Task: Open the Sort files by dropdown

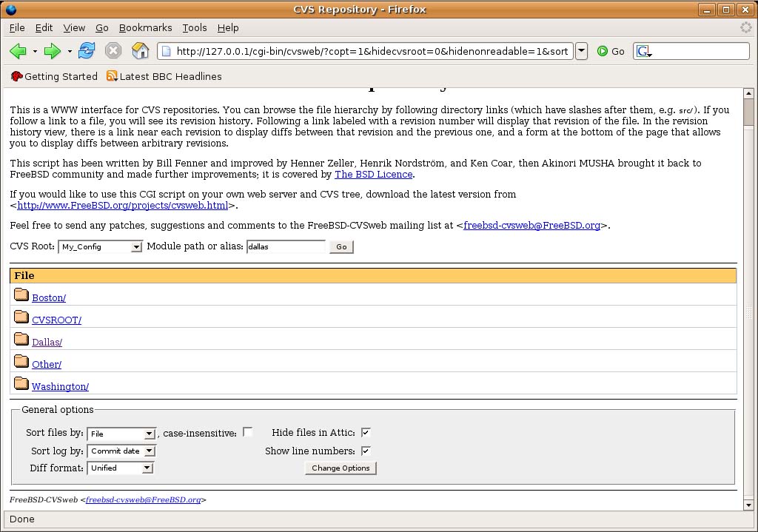Action: (x=121, y=434)
